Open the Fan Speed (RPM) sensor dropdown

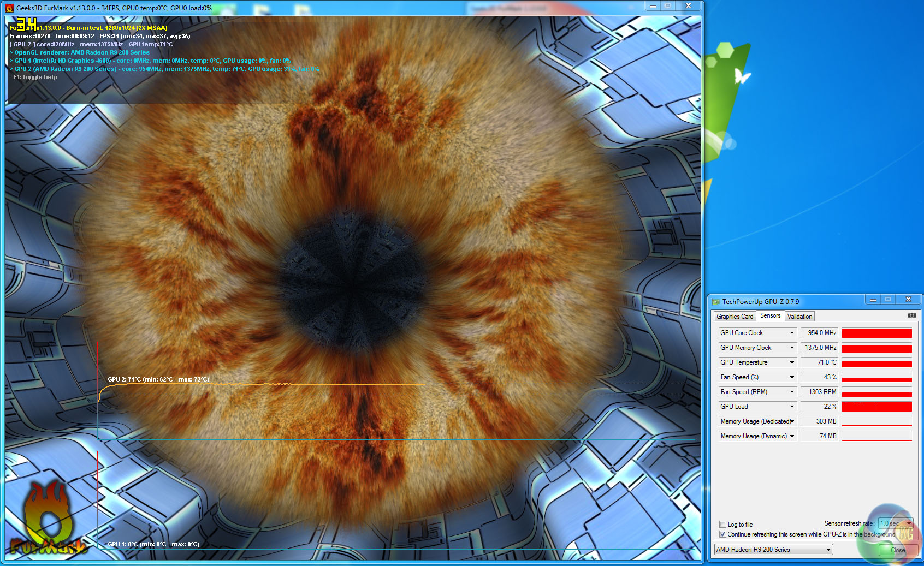[x=792, y=392]
